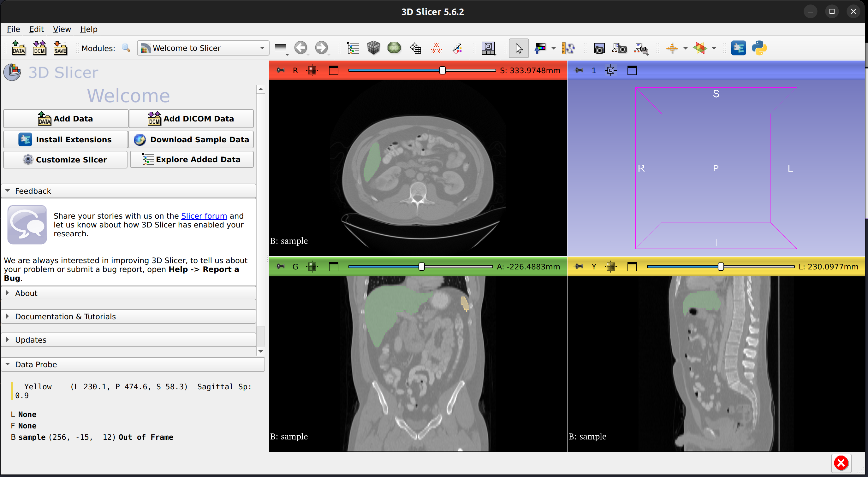
Task: Click the Save toolbar icon
Action: 60,48
